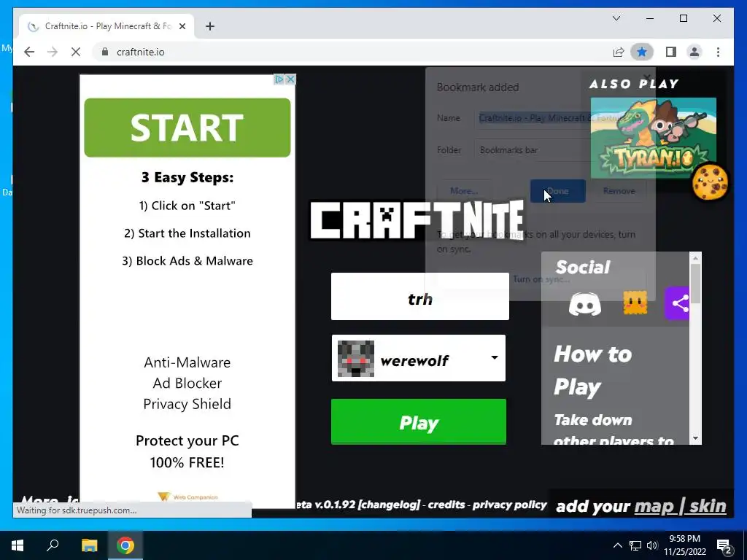Toggle the bookmark star icon
Image resolution: width=747 pixels, height=560 pixels.
click(x=642, y=52)
